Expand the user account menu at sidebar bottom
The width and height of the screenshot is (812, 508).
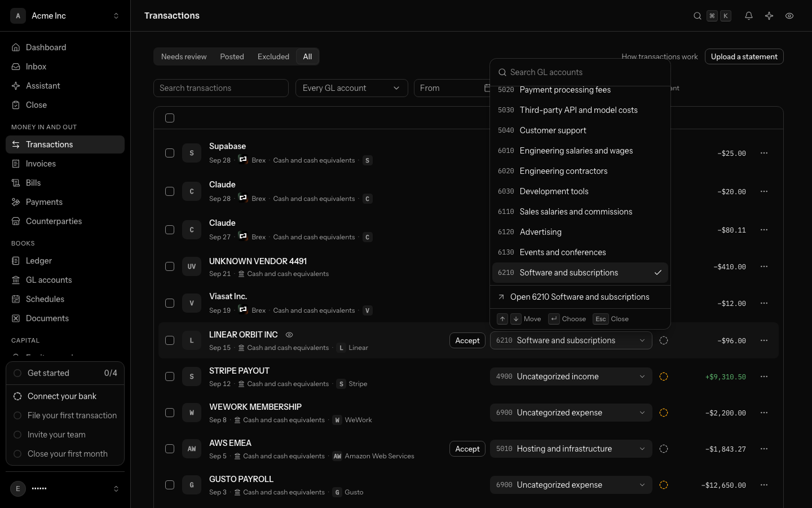pos(65,489)
